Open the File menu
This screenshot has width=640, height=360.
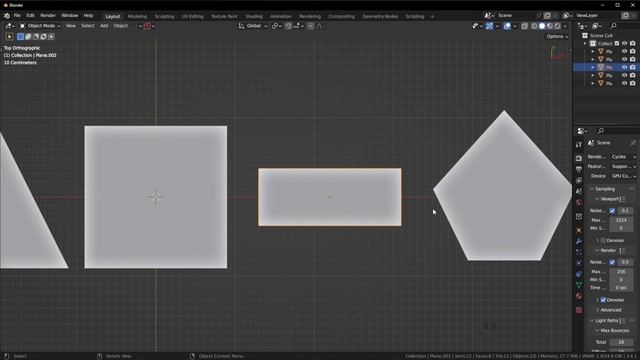point(17,16)
